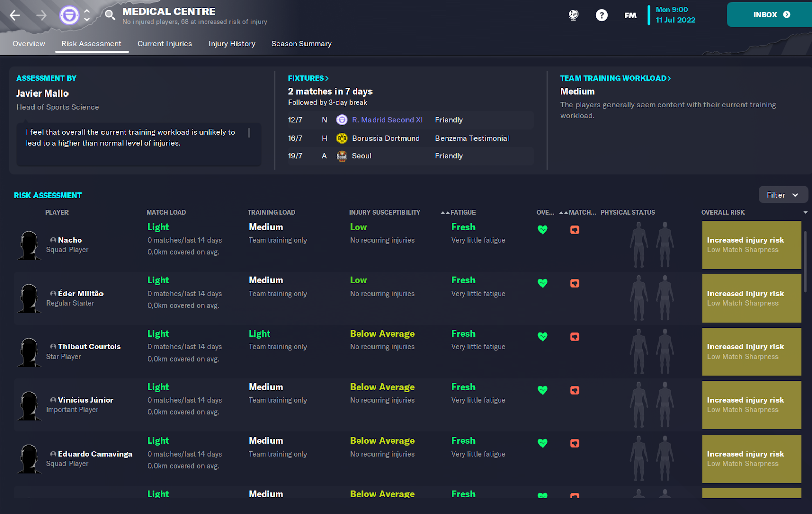Sort by Overall Risk column header
This screenshot has height=514, width=812.
click(723, 212)
